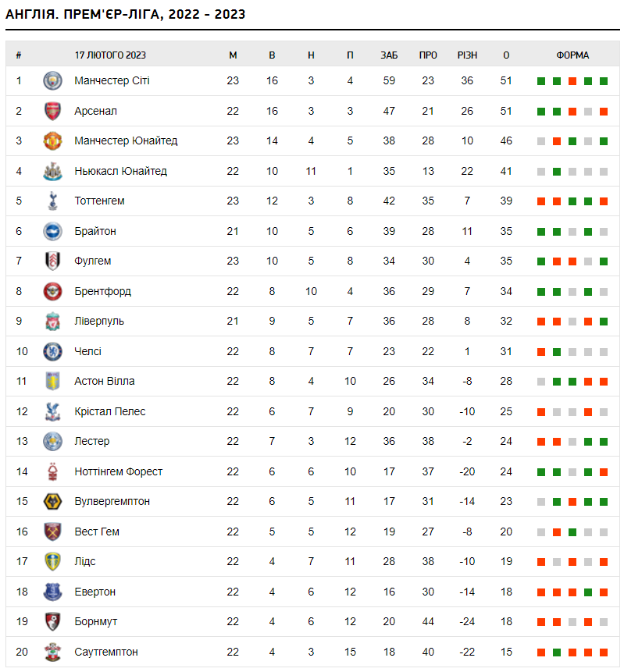Click the Everton club crest
This screenshot has width=624, height=672.
[52, 592]
